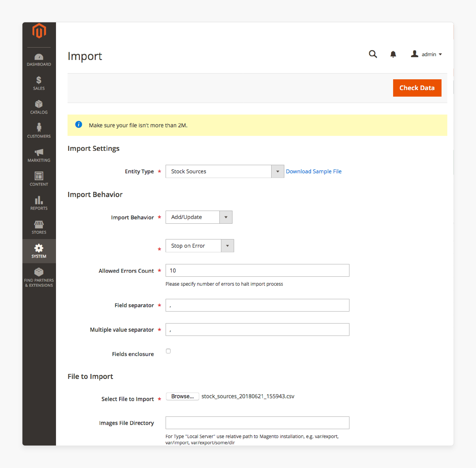Open the Catalog section

tap(39, 107)
